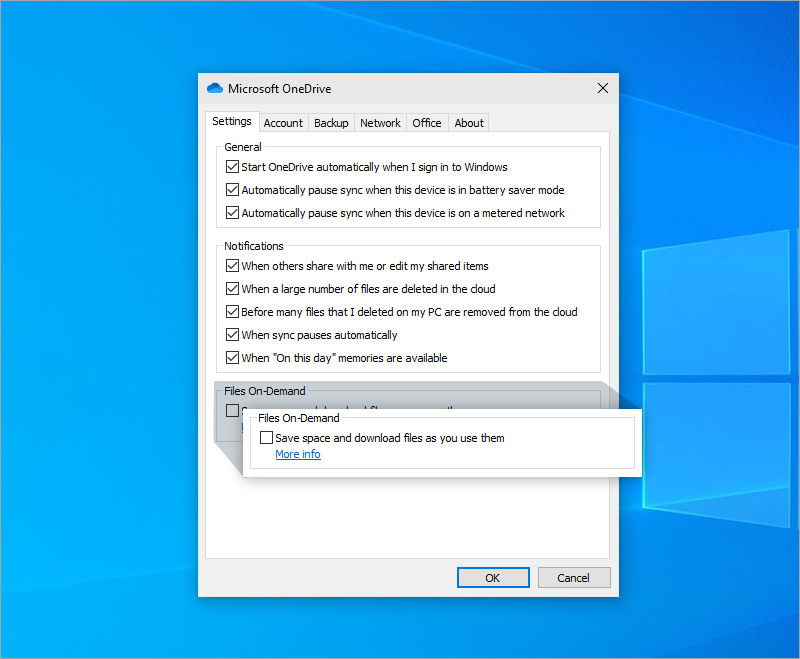Switch to the Account tab
Screen dimensions: 800x659
click(283, 123)
